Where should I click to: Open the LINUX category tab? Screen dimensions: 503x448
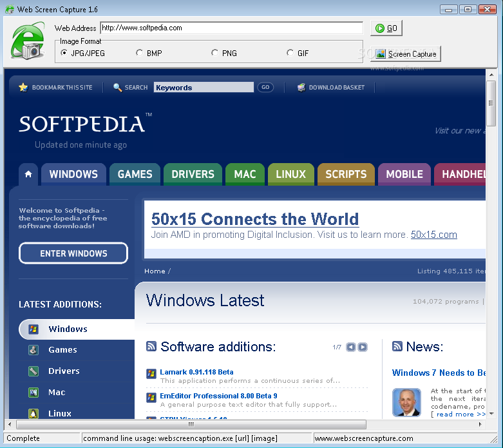pyautogui.click(x=291, y=174)
